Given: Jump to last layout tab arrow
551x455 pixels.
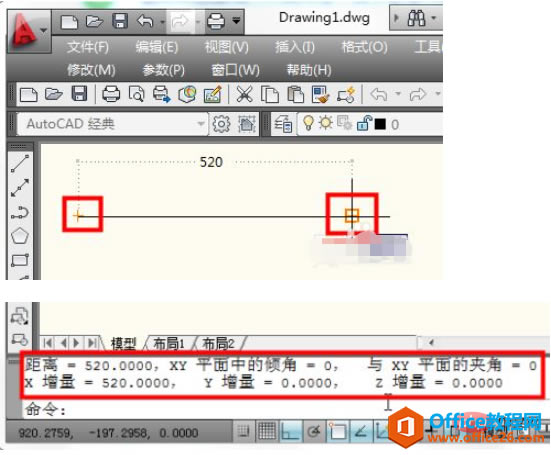Looking at the screenshot, I should (x=92, y=343).
